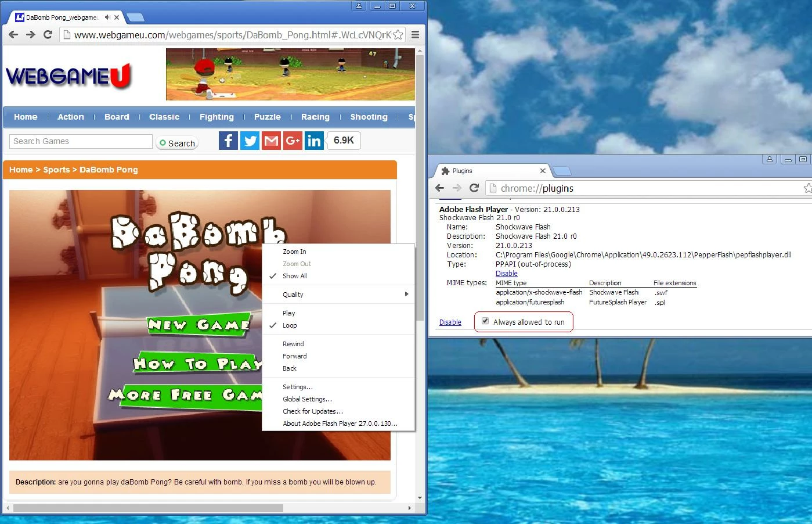Click back arrow in Plugins window

pyautogui.click(x=439, y=188)
